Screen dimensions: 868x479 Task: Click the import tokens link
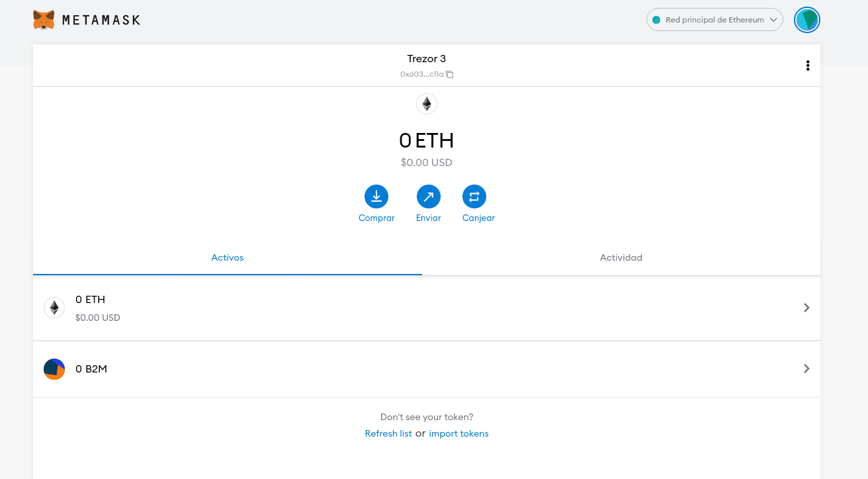pyautogui.click(x=458, y=433)
